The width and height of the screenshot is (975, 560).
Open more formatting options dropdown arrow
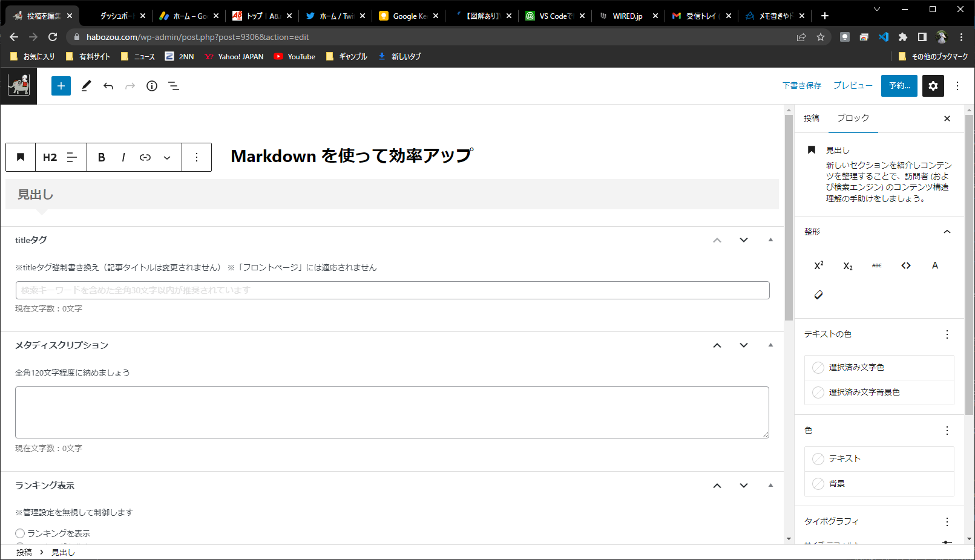[x=167, y=157]
